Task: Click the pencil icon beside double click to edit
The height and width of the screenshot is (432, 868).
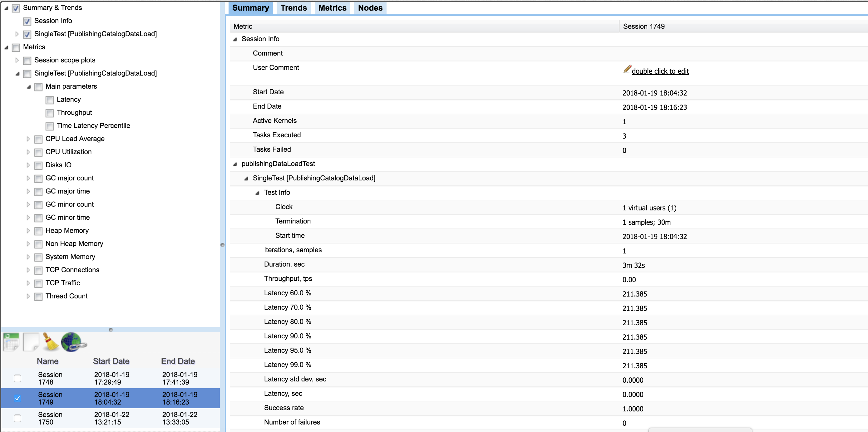Action: [626, 70]
